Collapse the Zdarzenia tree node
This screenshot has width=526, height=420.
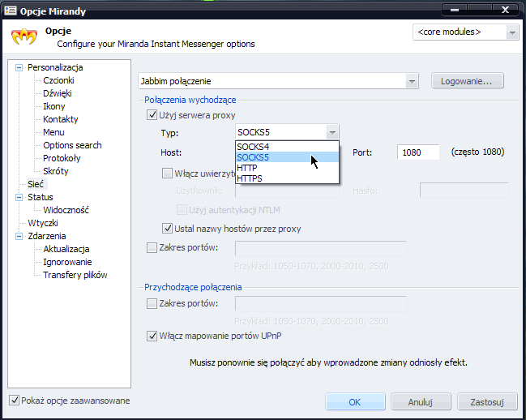(19, 236)
